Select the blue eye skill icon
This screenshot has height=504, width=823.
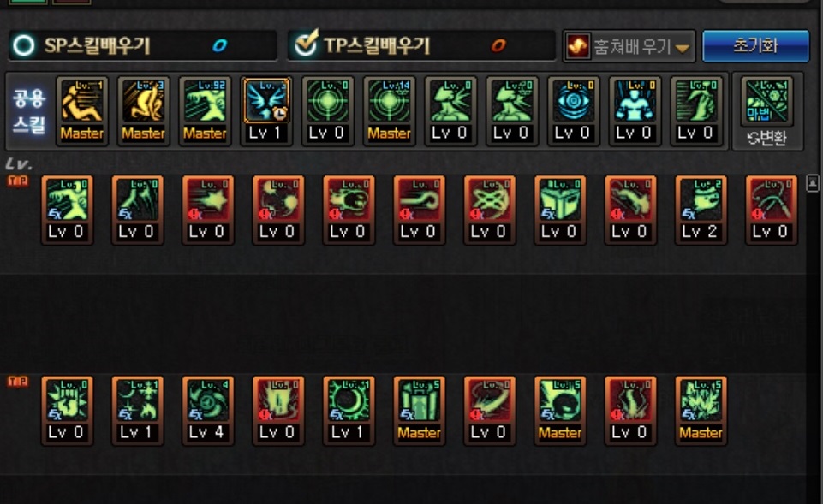click(573, 110)
